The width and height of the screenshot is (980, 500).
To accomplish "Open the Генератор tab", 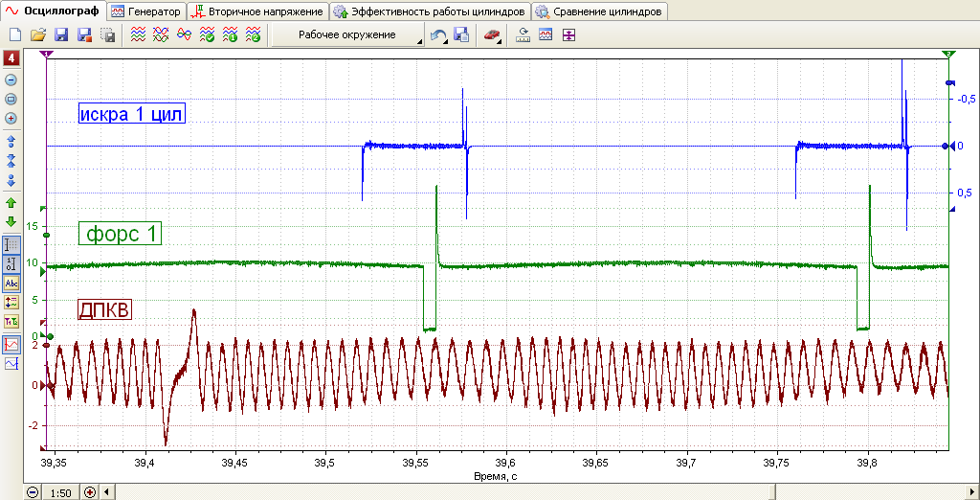I will coord(147,11).
